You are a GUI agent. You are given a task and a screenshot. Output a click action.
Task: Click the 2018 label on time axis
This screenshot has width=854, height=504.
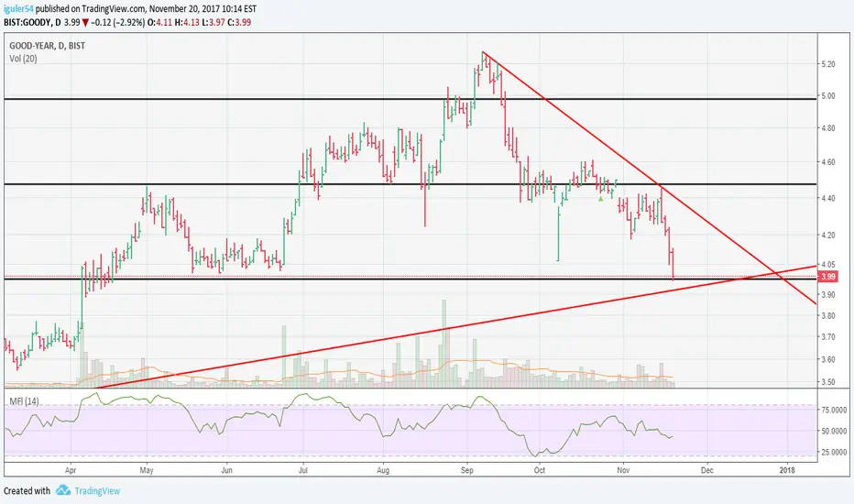(x=787, y=470)
